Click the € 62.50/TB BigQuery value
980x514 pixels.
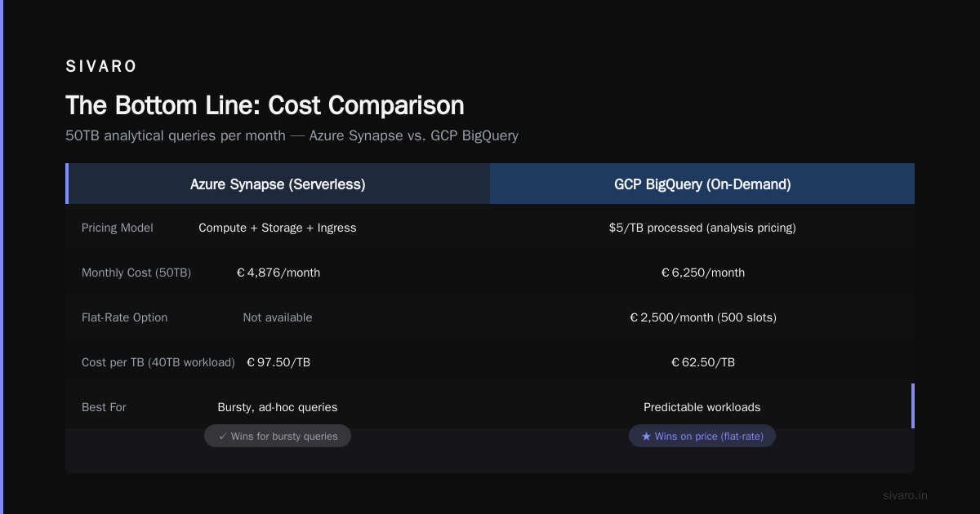[702, 362]
